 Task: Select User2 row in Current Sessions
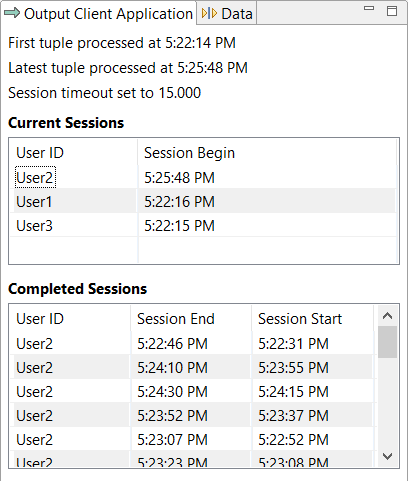click(204, 177)
